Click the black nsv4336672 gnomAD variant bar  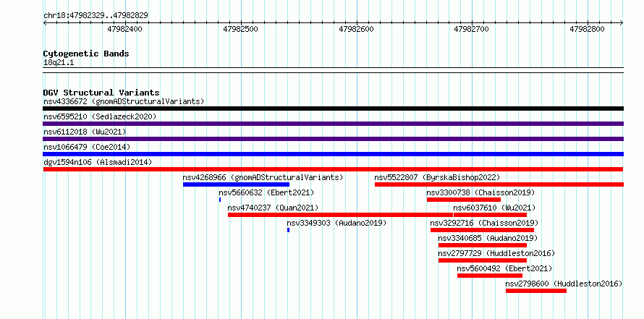pos(333,109)
